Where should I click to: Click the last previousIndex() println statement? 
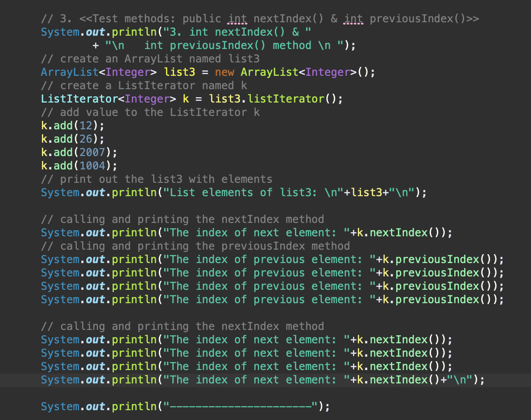(268, 299)
